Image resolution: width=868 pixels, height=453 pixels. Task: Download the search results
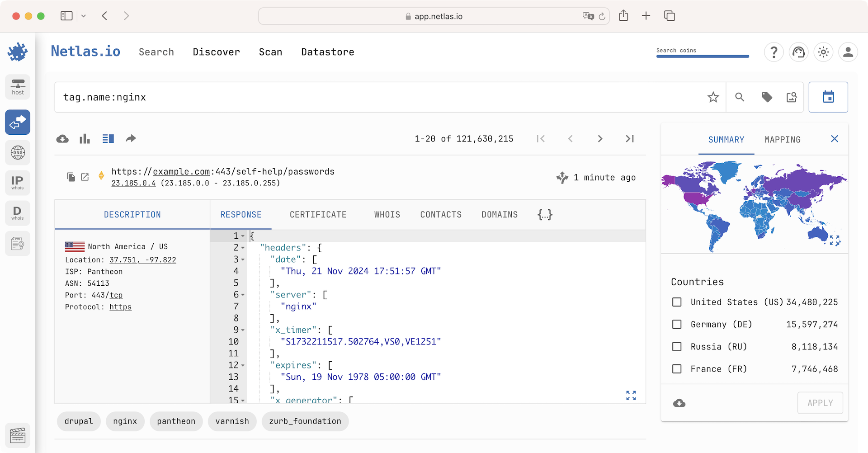coord(62,138)
